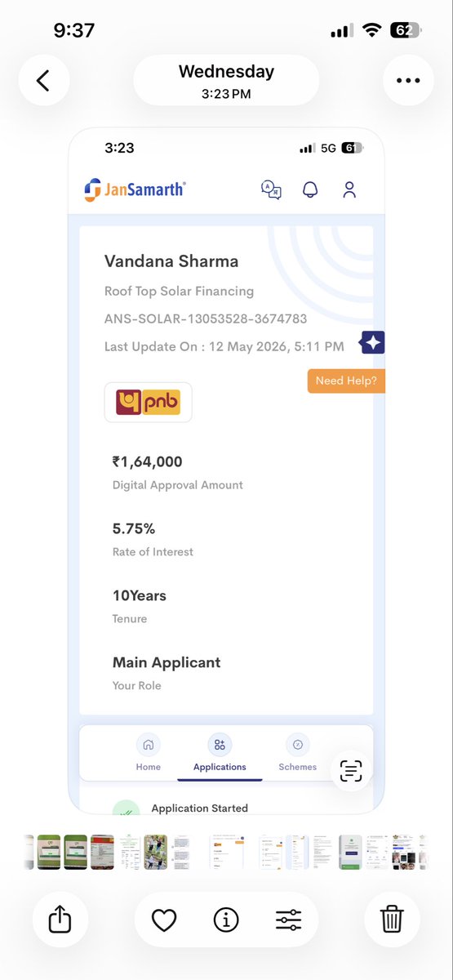This screenshot has width=453, height=980.
Task: Favorite the photo with the heart icon
Action: [x=164, y=920]
